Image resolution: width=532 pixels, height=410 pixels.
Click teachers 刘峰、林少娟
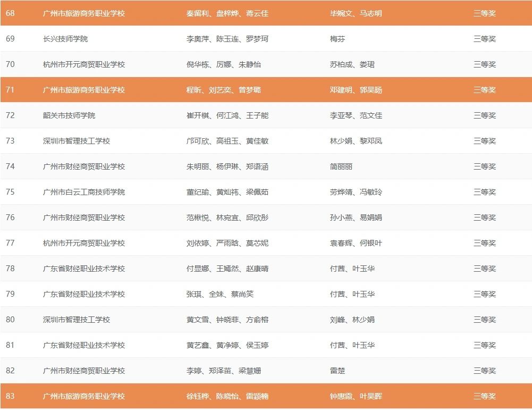point(352,320)
